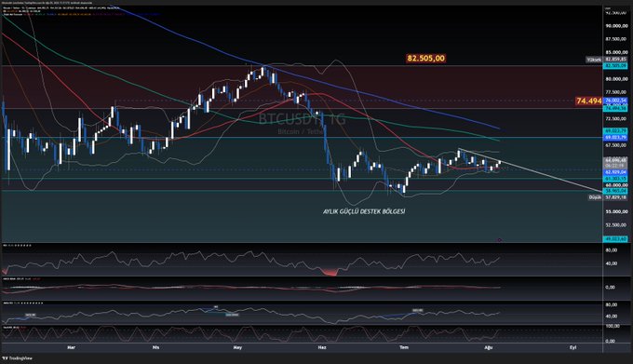Viewport: 633px width, 364px height.
Task: Click the 90.000,00 price scale label
Action: (x=616, y=26)
